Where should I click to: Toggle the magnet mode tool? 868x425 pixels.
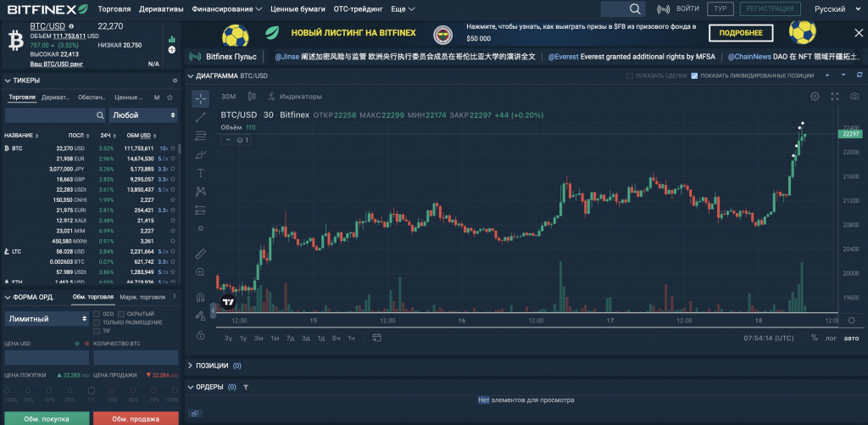pyautogui.click(x=200, y=298)
